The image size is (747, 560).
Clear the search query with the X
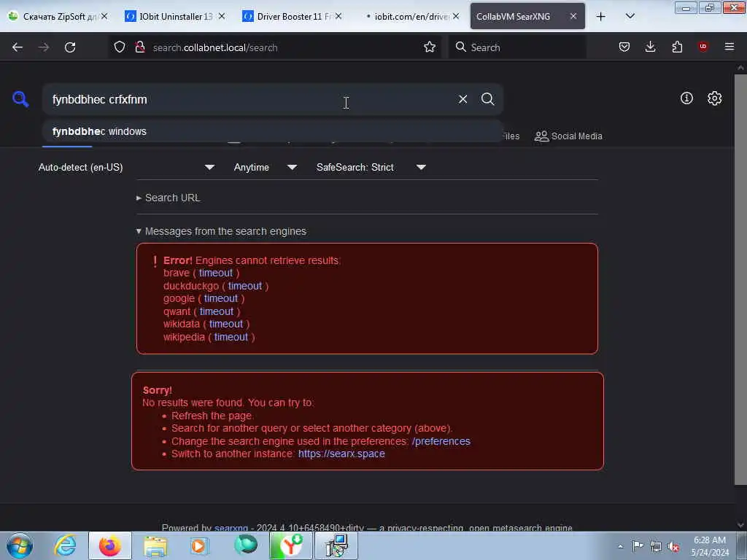click(x=462, y=99)
